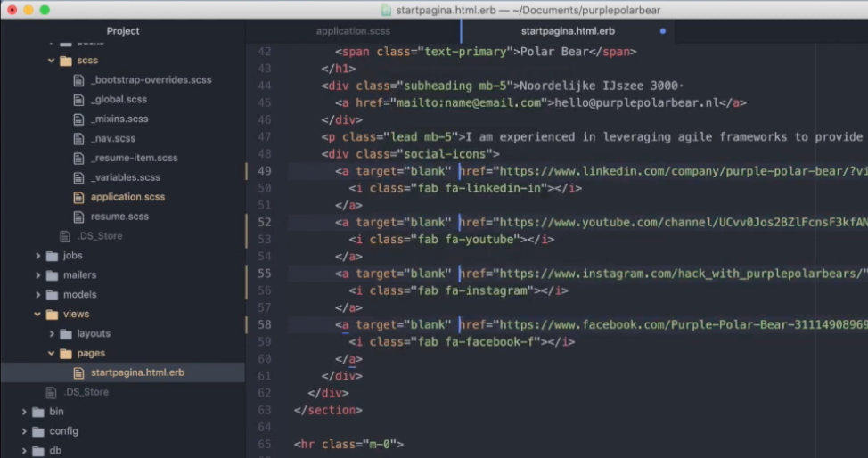Click the pages folder icon
The width and height of the screenshot is (868, 458).
66,354
